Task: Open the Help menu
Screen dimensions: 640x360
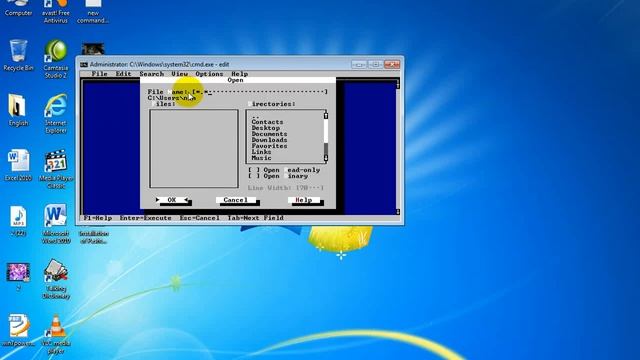Action: 240,74
